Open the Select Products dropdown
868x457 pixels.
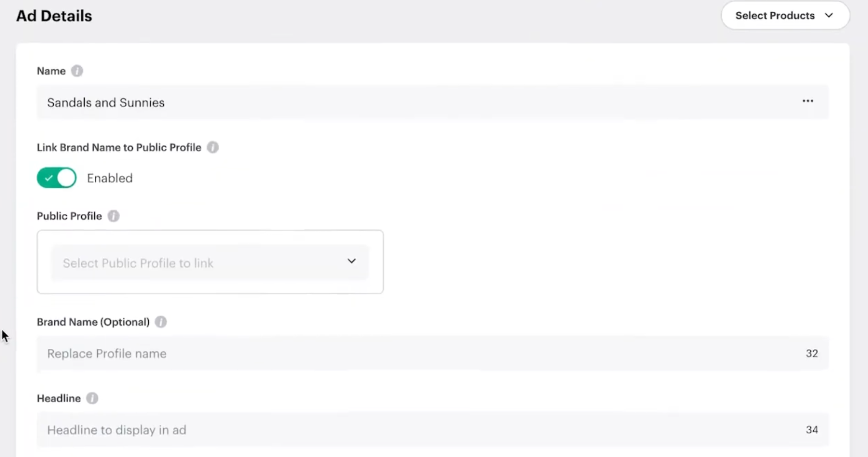click(x=784, y=16)
